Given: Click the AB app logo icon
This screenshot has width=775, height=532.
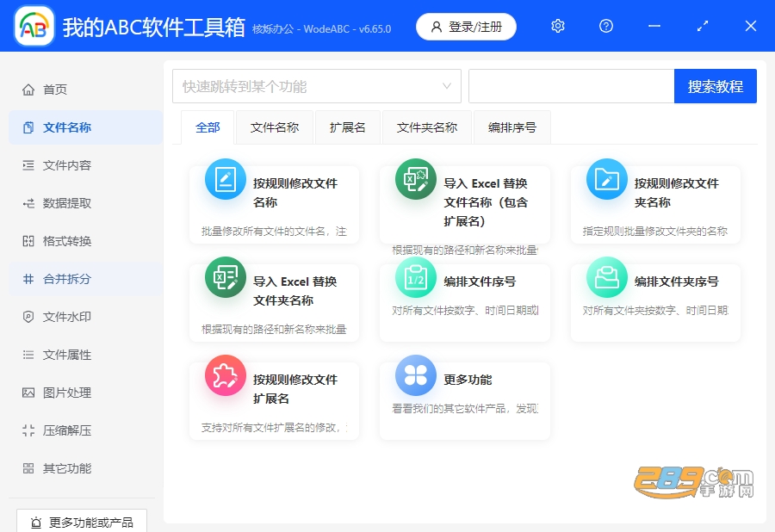Looking at the screenshot, I should point(34,26).
